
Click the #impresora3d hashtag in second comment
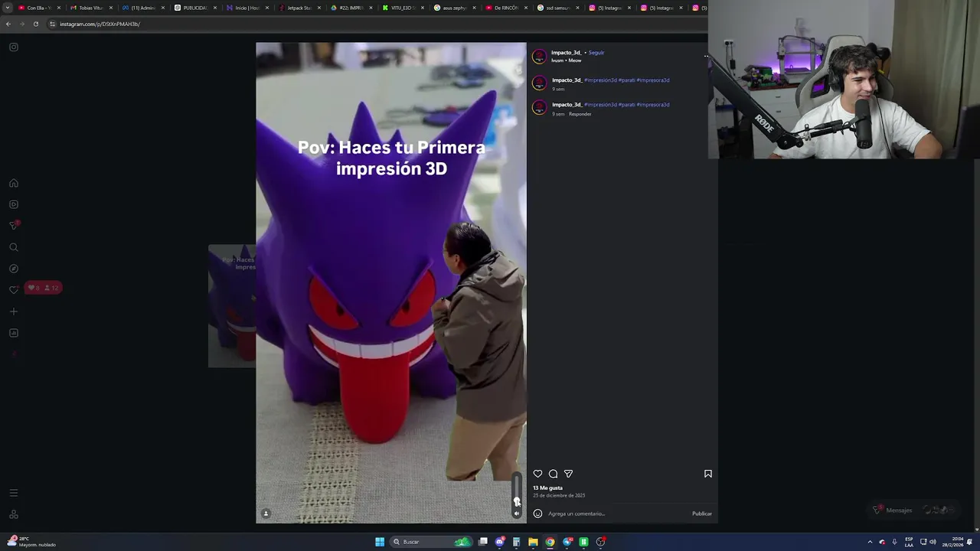point(653,105)
